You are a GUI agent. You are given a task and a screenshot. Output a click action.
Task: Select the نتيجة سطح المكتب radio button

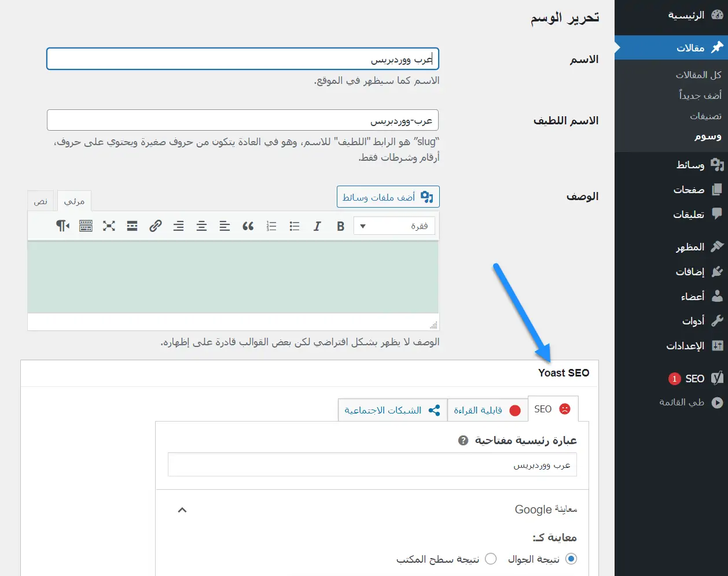[x=491, y=559]
